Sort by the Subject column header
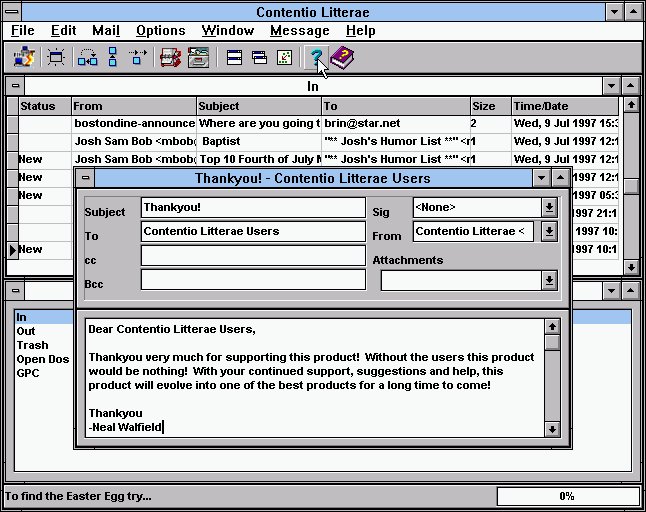The width and height of the screenshot is (646, 512). pos(259,106)
